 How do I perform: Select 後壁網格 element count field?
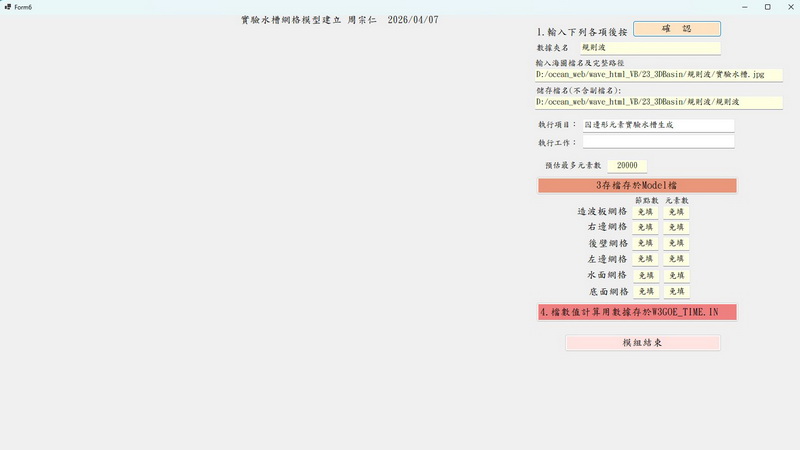pos(676,244)
